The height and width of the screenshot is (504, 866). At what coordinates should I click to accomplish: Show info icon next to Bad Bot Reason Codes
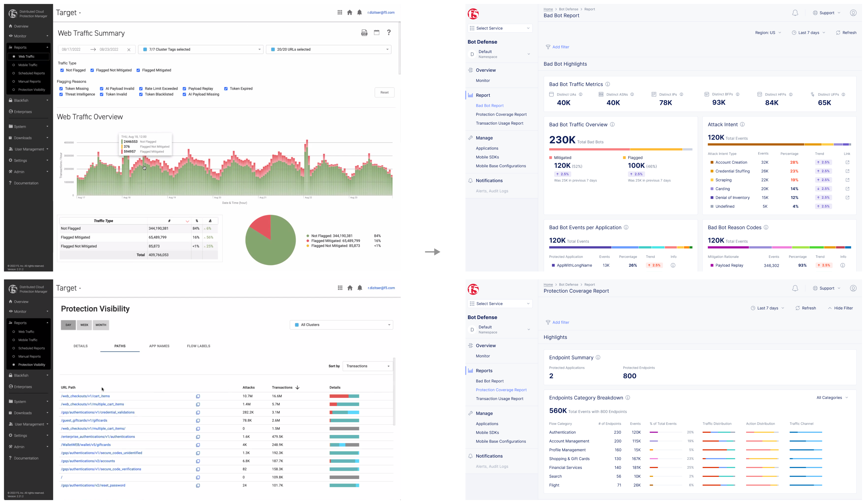[766, 227]
